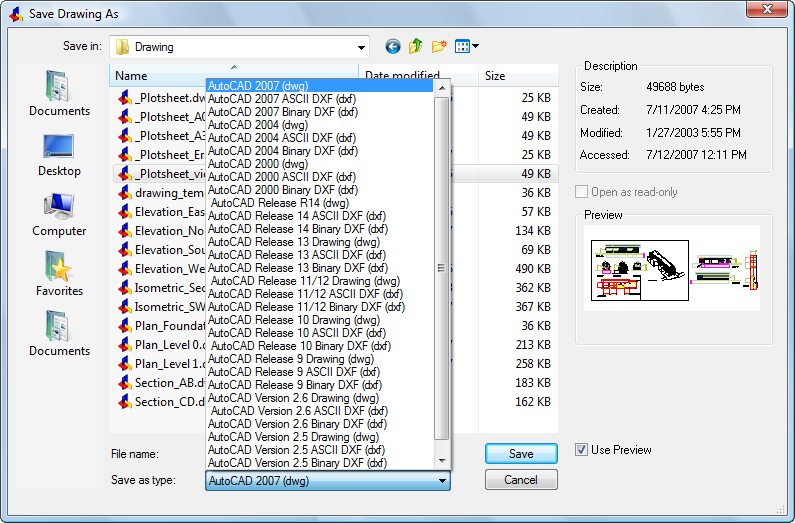Go up one folder level icon
795x523 pixels.
click(416, 46)
